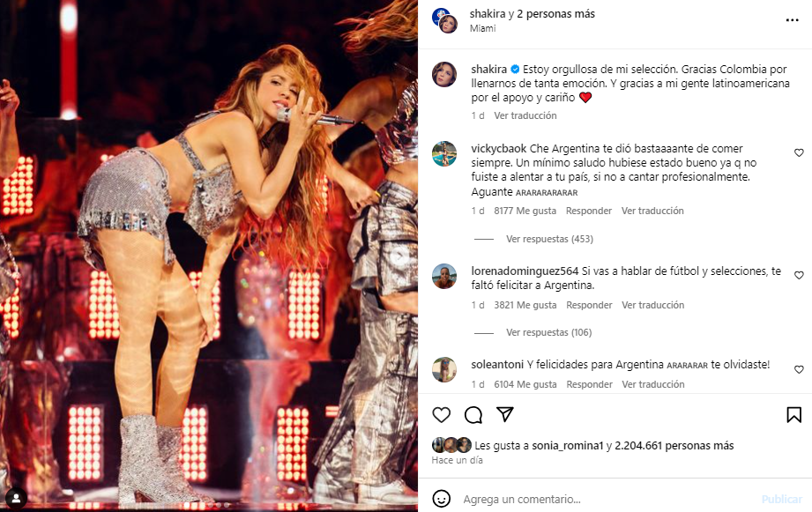Click the emoji smiley icon

442,499
